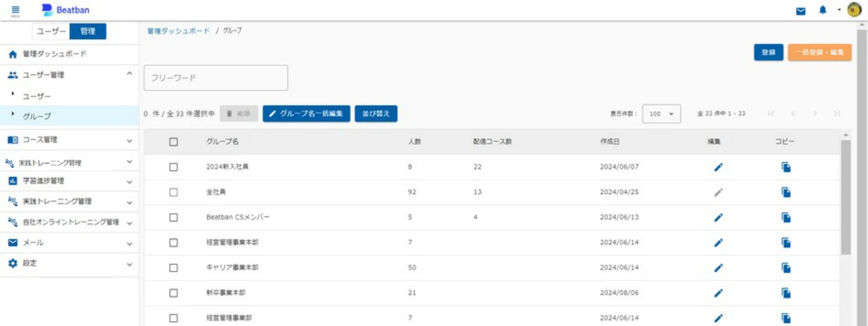Click the orange 一括登録・編集 button

(x=820, y=52)
